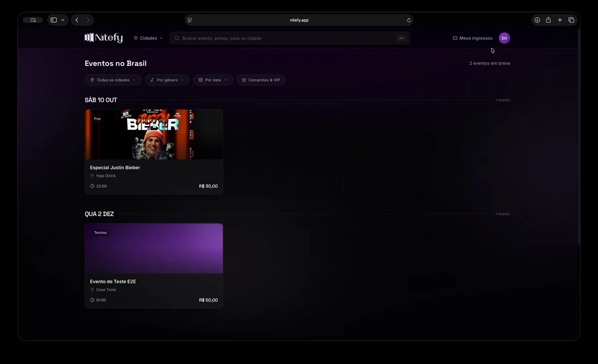The width and height of the screenshot is (598, 364).
Task: Open the DO user avatar menu
Action: point(504,38)
